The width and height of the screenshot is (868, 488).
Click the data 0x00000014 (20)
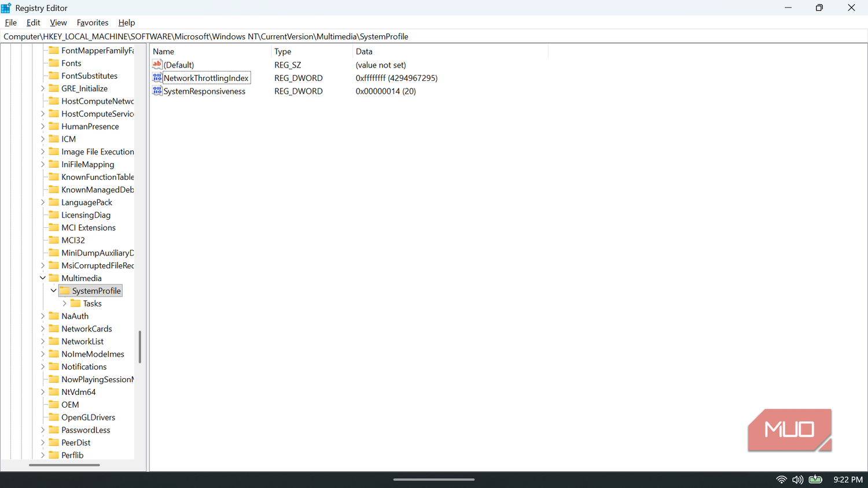385,91
